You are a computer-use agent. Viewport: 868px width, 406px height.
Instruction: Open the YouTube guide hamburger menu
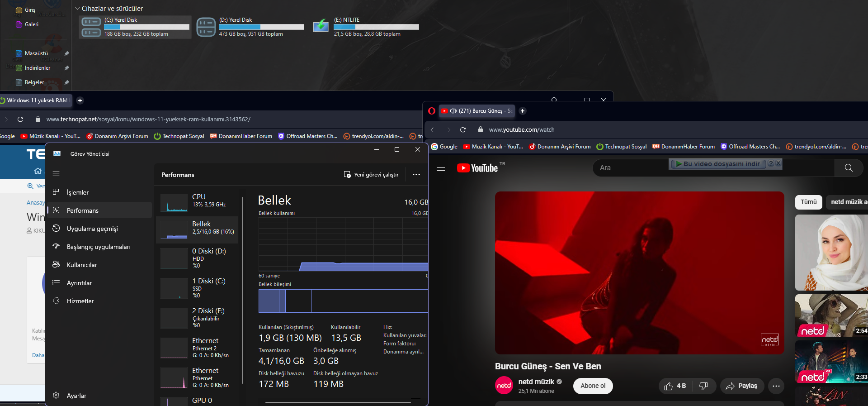[441, 168]
